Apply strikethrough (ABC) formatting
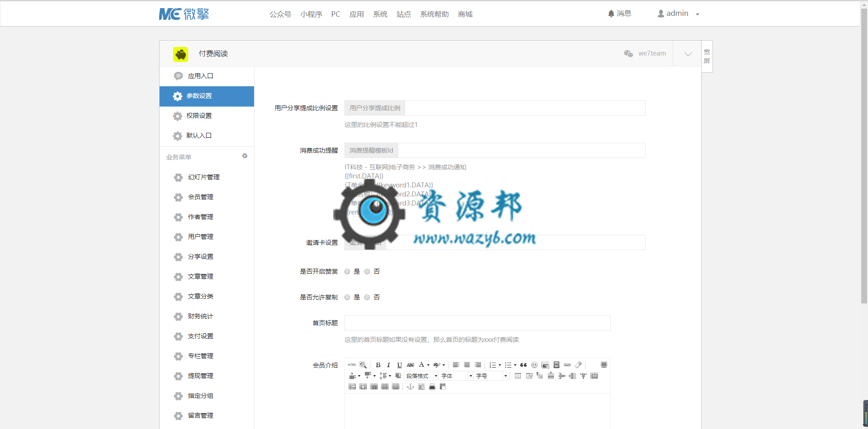 (410, 365)
